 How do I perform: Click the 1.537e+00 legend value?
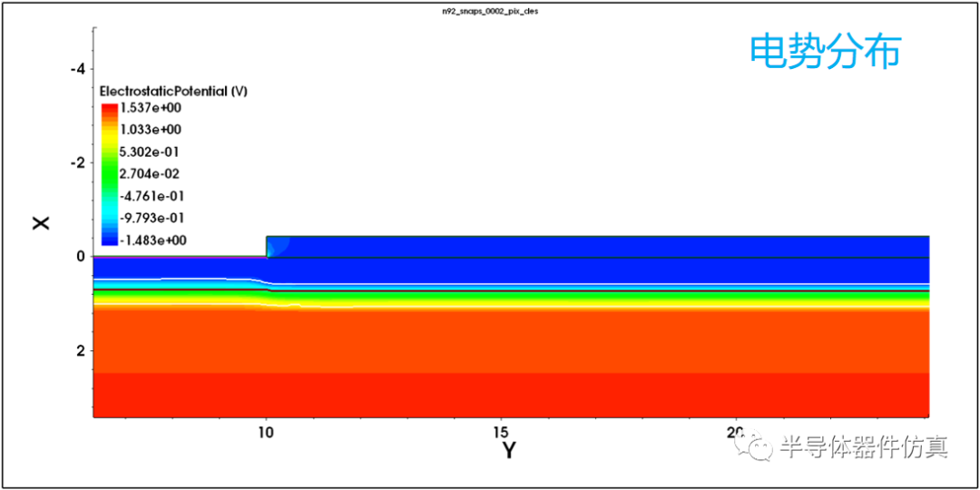(x=150, y=108)
